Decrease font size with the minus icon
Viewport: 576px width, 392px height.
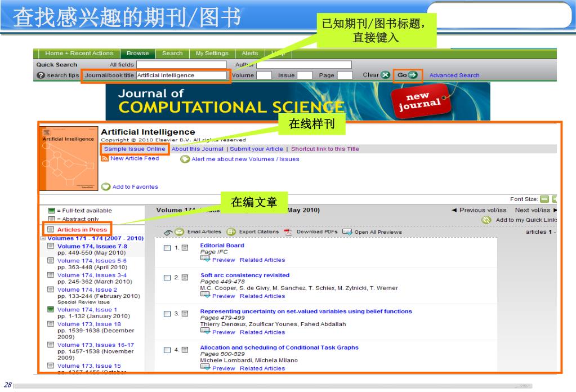point(544,199)
